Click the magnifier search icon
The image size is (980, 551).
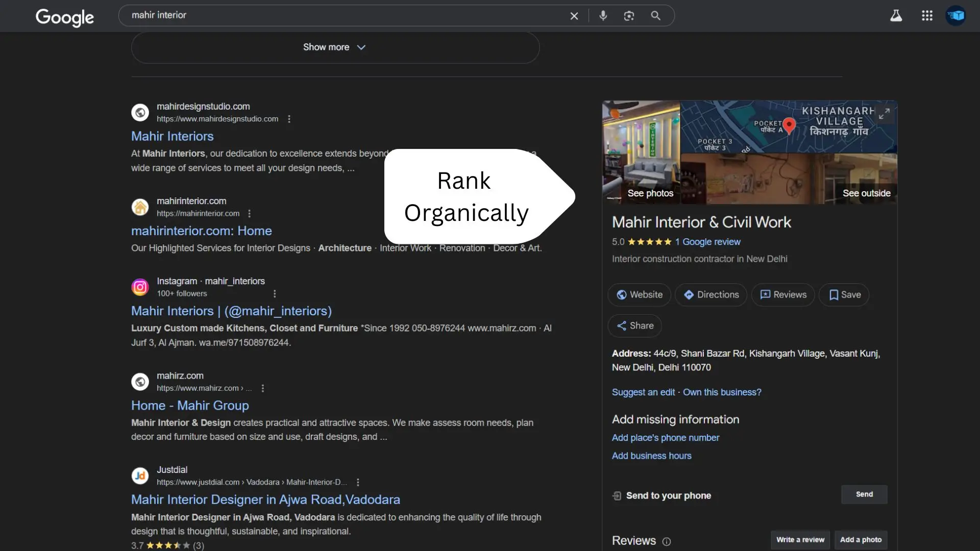tap(655, 16)
